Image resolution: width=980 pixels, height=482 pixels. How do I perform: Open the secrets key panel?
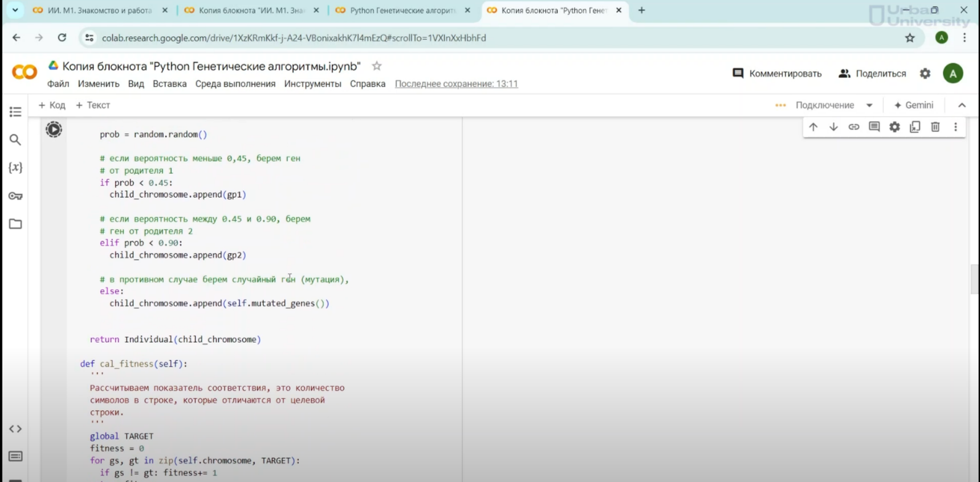[15, 196]
